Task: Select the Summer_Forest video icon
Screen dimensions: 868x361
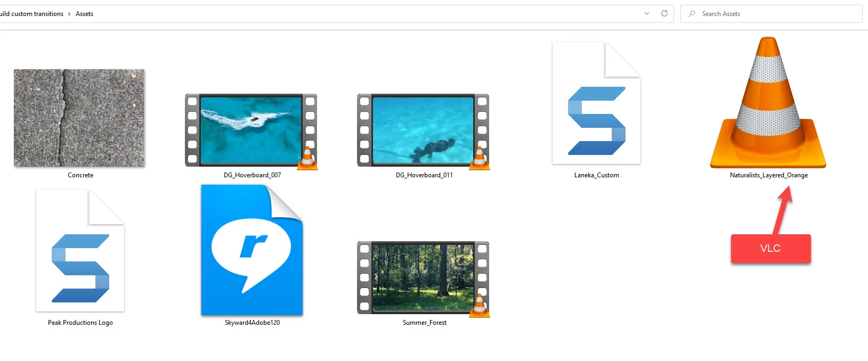Action: coord(423,278)
